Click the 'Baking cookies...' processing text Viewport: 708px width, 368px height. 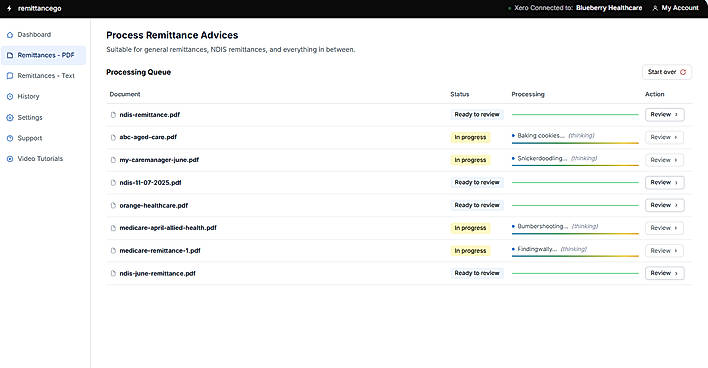(x=541, y=135)
